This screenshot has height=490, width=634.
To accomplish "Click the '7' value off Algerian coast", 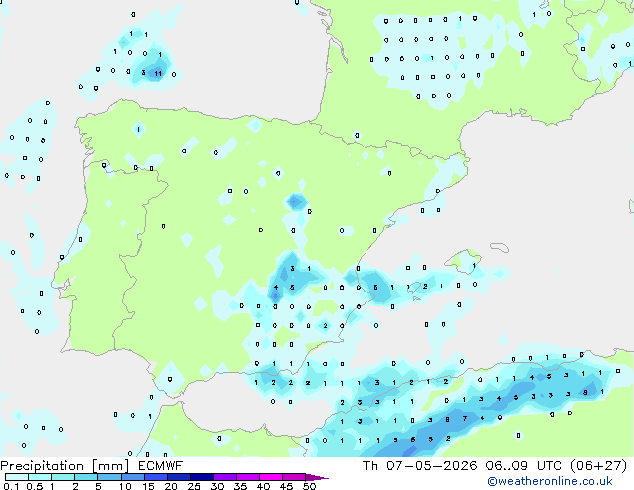I will pyautogui.click(x=465, y=418).
